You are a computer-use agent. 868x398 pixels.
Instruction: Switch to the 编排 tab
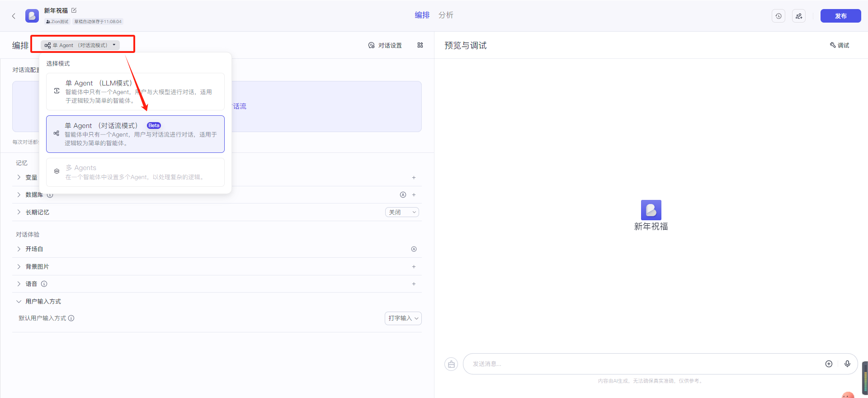pos(422,15)
